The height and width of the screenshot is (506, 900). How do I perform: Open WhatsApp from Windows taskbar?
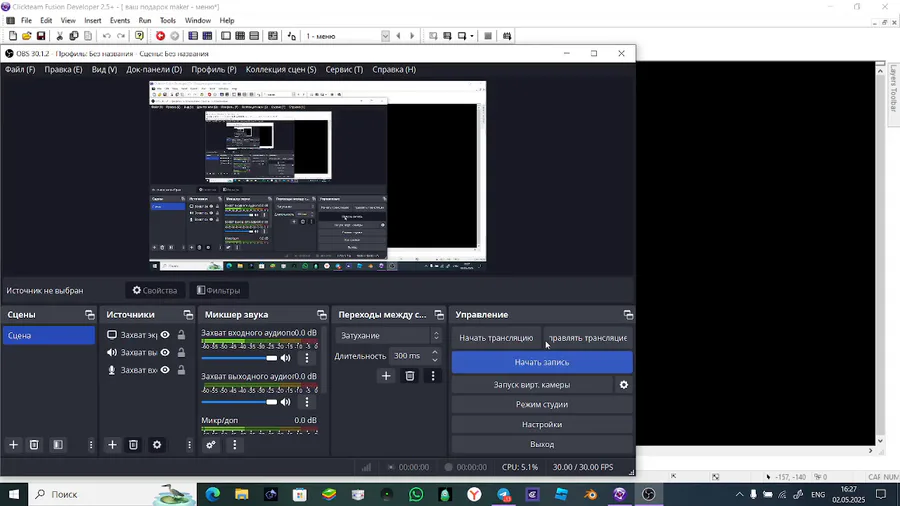[416, 494]
